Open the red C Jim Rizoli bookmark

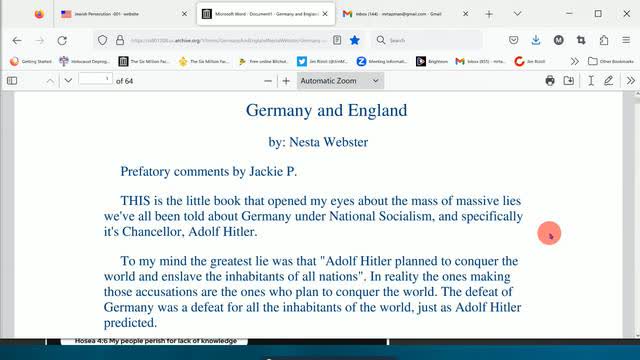(x=531, y=61)
